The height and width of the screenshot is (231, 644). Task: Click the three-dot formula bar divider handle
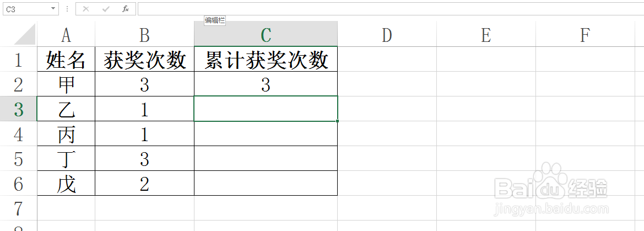pos(67,9)
